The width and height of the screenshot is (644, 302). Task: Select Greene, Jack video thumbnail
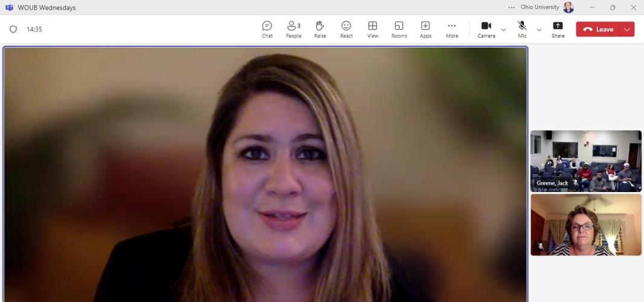pyautogui.click(x=585, y=161)
